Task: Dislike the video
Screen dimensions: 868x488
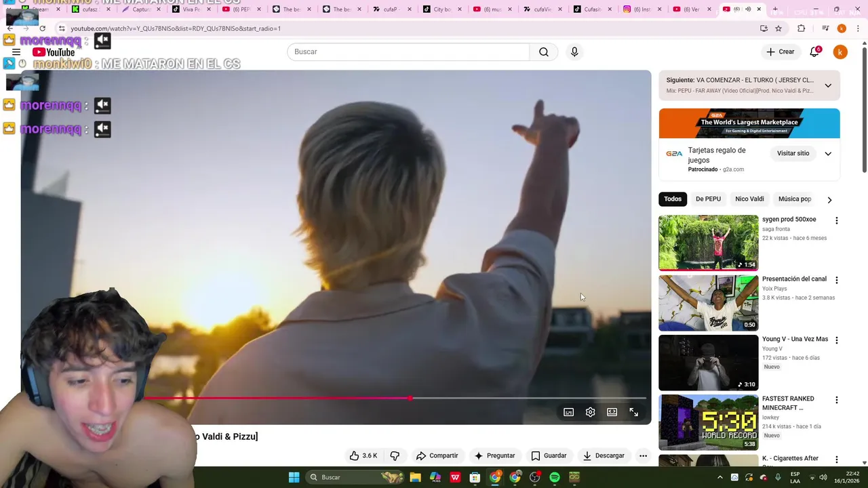Action: coord(395,455)
